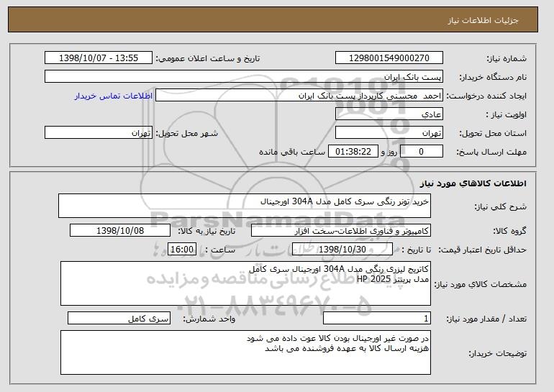Screen dimensions: 554x392
Task: Click the quantity field showing 1
Action: 377,318
